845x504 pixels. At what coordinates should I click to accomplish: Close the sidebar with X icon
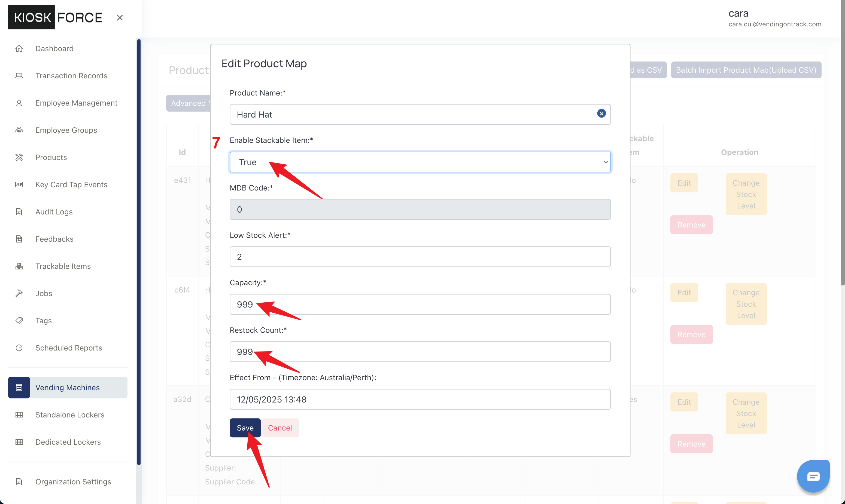click(120, 18)
